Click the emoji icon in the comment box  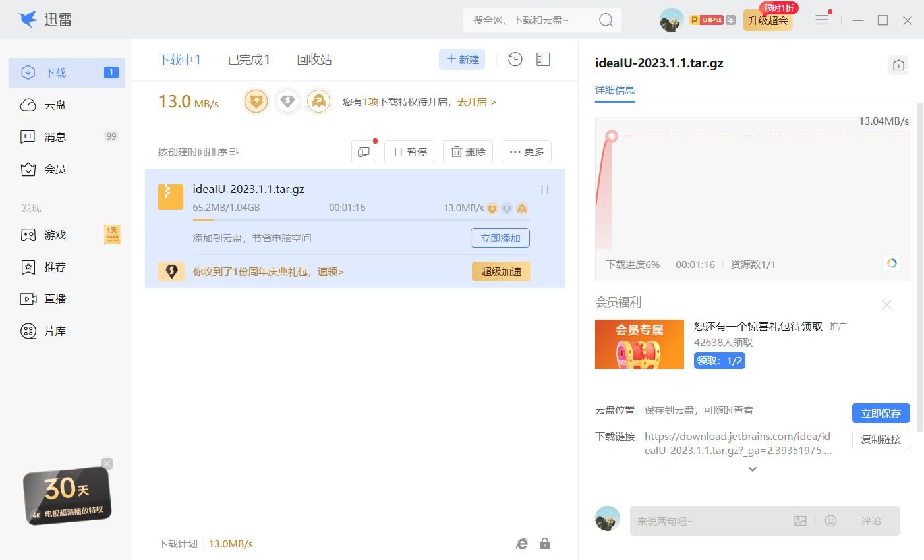(x=830, y=520)
